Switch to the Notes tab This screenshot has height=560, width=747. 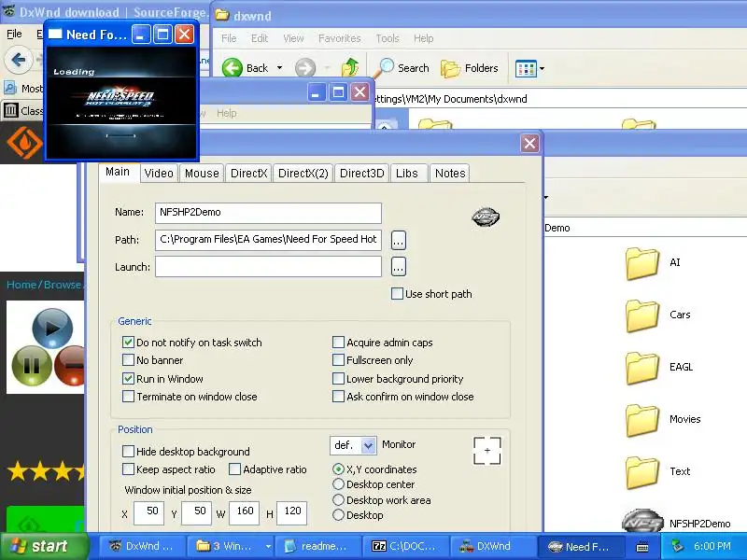click(x=450, y=174)
